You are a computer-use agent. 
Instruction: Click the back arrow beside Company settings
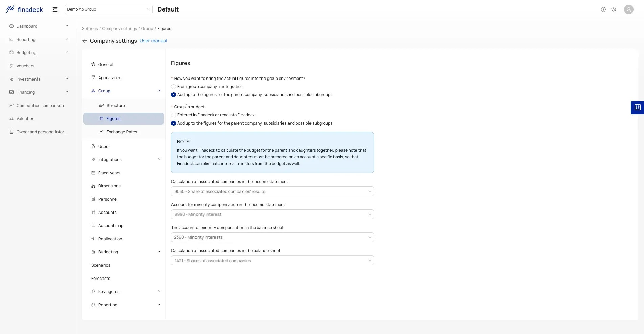[85, 41]
